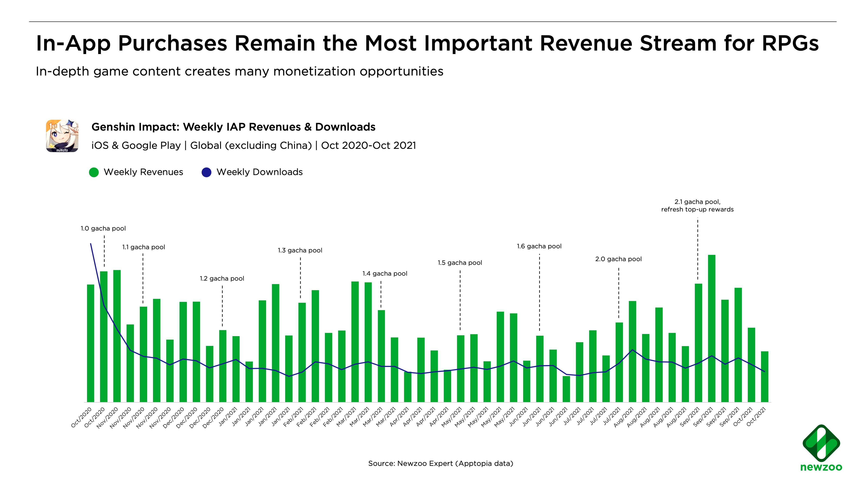The image size is (868, 488).
Task: Click the blue Weekly Downloads legend dot
Action: pyautogui.click(x=207, y=172)
